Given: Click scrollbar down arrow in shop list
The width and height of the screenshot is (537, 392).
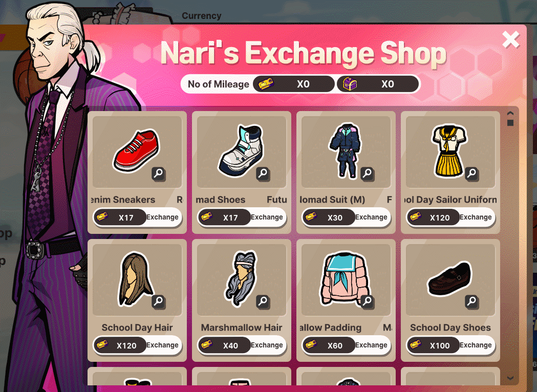Looking at the screenshot, I should pyautogui.click(x=510, y=378).
